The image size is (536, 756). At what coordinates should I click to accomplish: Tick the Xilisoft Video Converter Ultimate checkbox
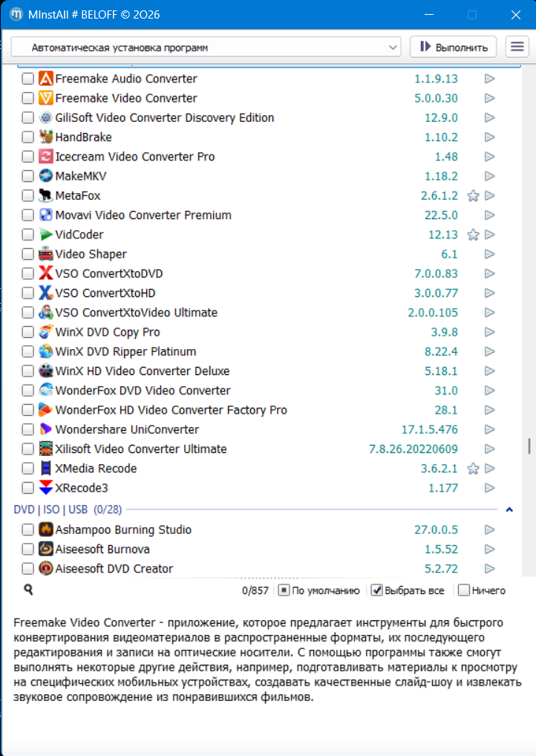pyautogui.click(x=28, y=449)
